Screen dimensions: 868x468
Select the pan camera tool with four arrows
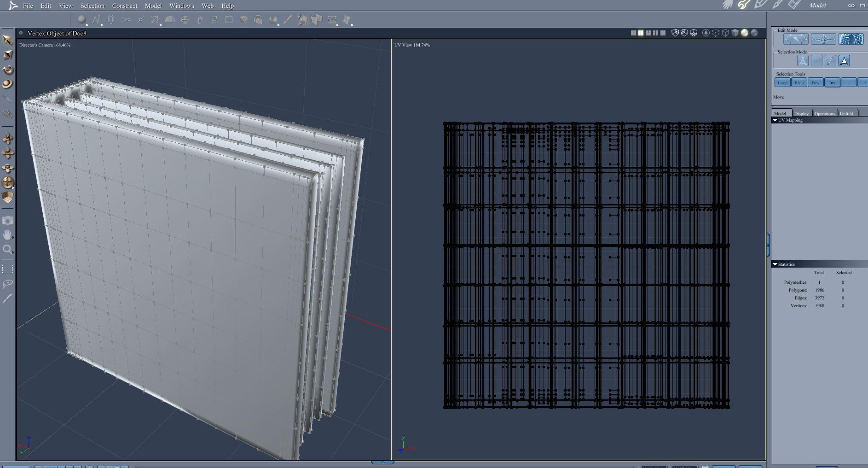pos(7,153)
